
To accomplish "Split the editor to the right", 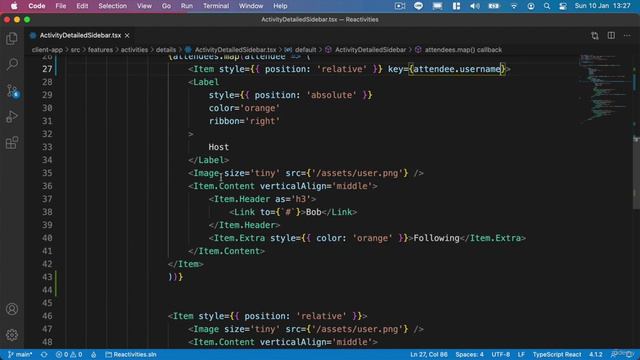I will click(x=611, y=36).
